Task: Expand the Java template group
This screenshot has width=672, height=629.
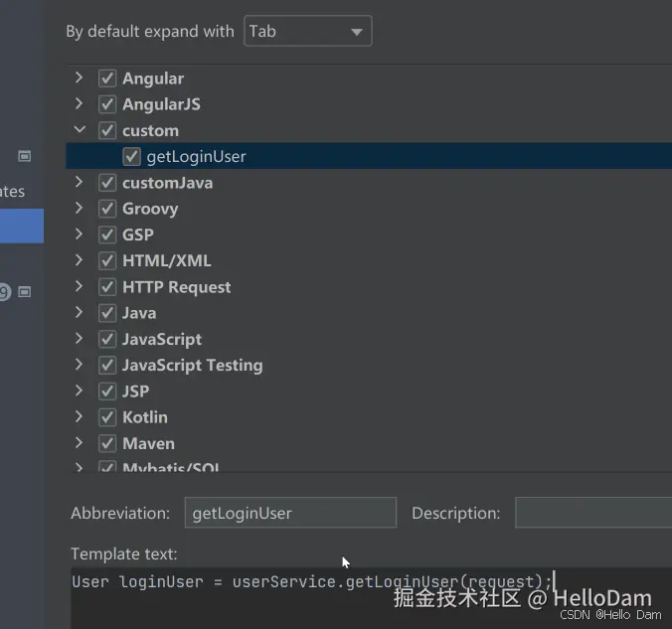Action: [x=79, y=312]
